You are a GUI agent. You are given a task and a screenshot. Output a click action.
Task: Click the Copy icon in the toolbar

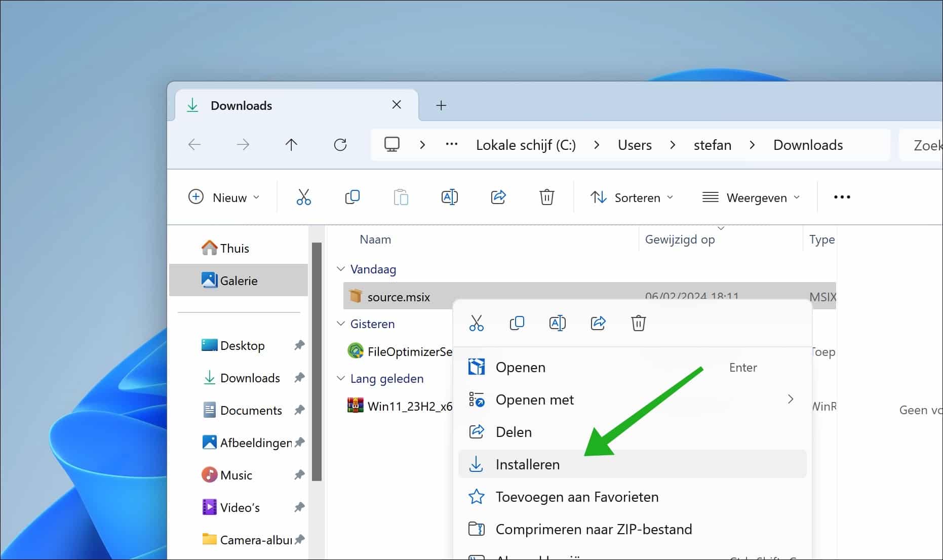point(352,197)
